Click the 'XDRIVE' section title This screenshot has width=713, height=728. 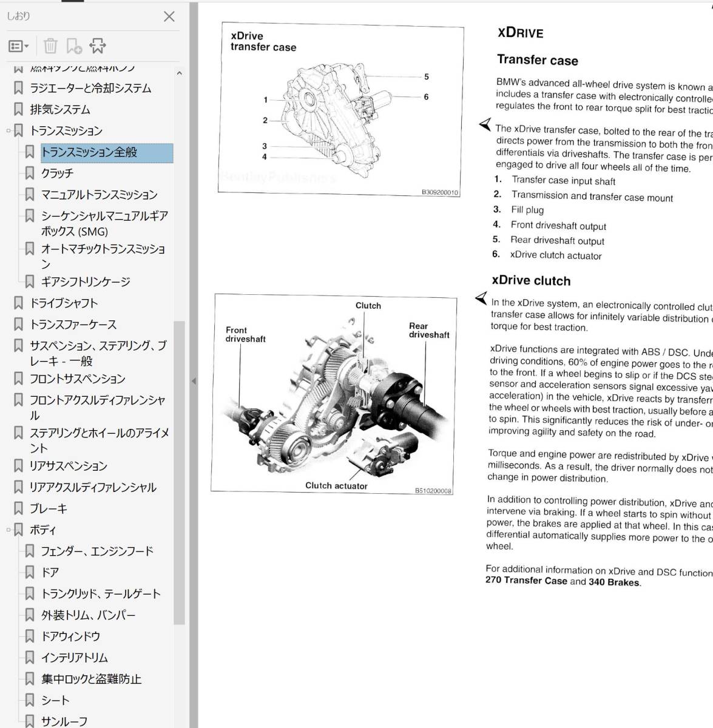pos(521,33)
